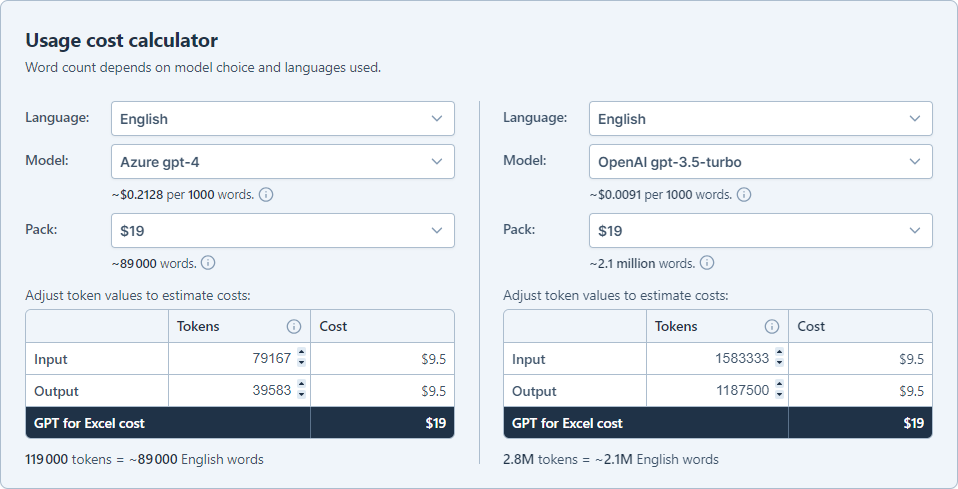Click info icon in left Tokens column header

pos(294,326)
